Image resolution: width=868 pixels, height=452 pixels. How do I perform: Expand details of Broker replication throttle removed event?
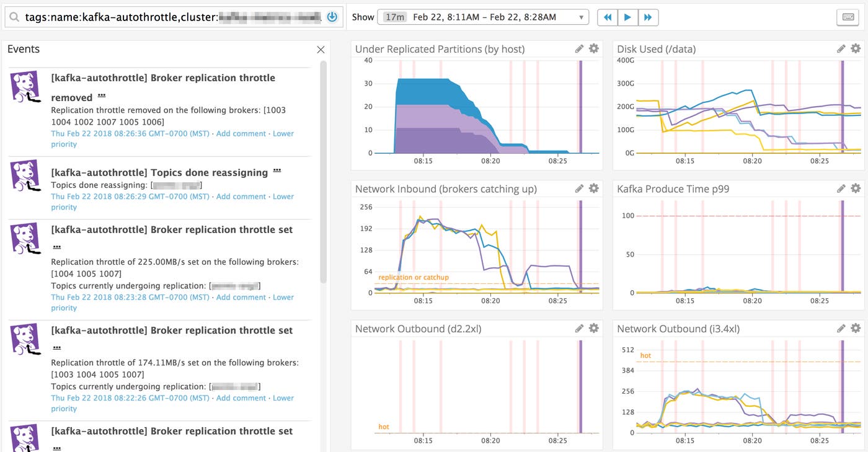click(x=102, y=96)
